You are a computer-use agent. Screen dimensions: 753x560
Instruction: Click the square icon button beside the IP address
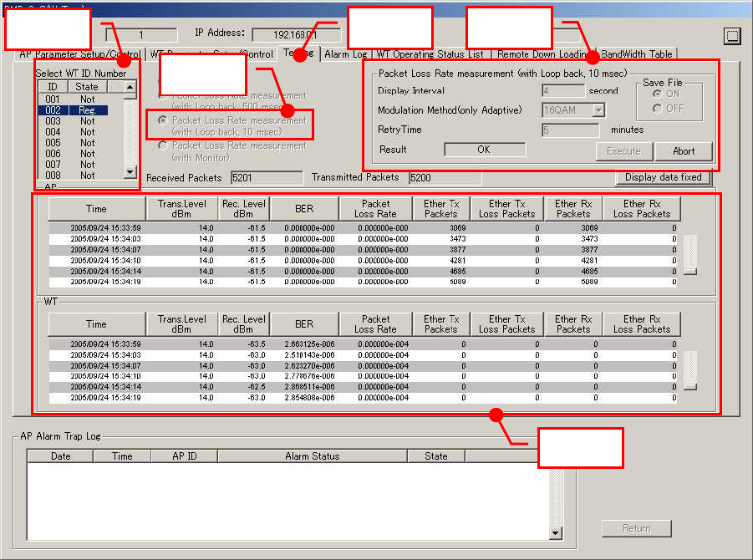(732, 36)
